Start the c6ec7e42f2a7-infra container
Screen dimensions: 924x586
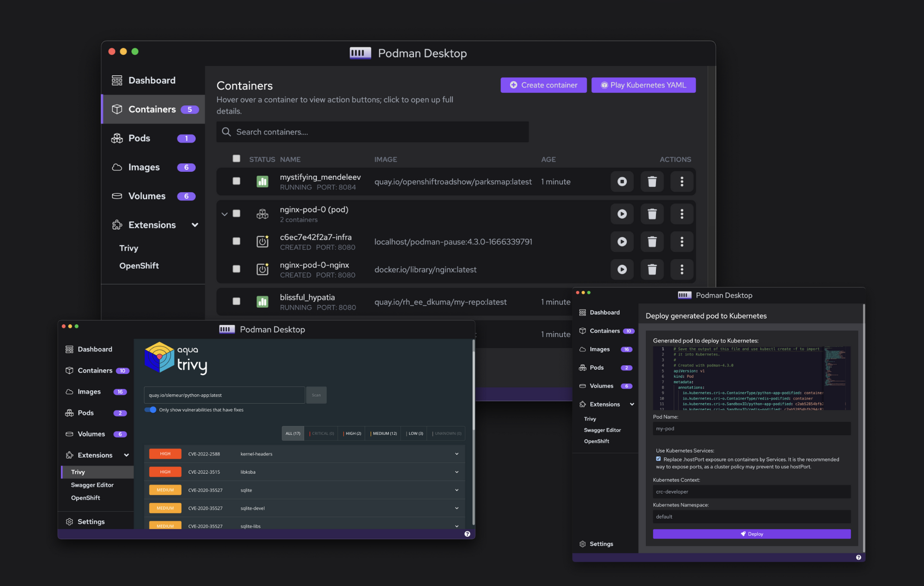[622, 242]
